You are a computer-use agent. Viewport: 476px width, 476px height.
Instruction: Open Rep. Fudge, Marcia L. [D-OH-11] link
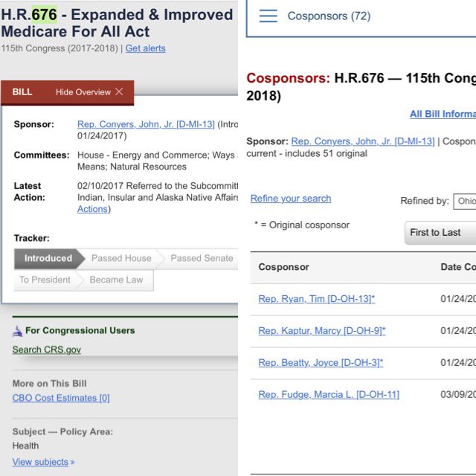pyautogui.click(x=329, y=395)
